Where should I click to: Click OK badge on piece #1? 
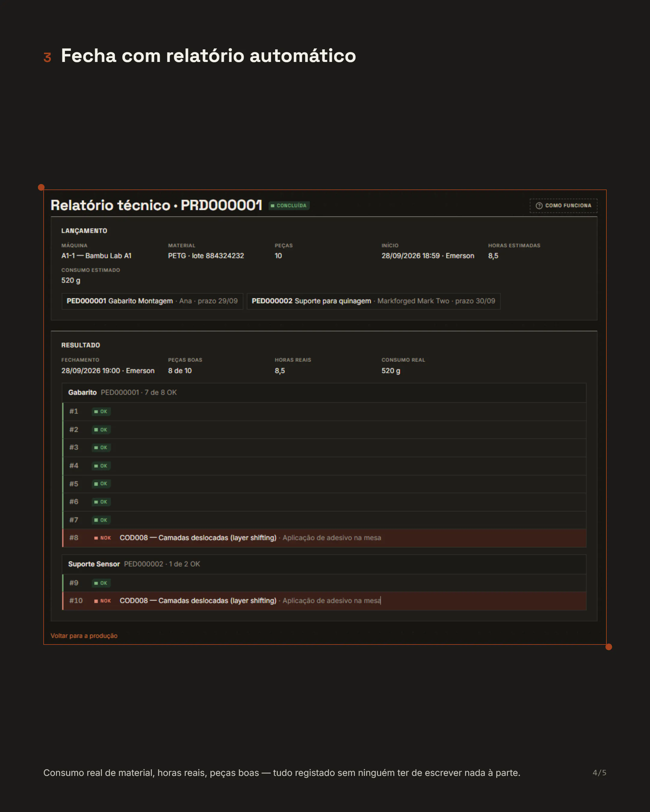coord(101,412)
